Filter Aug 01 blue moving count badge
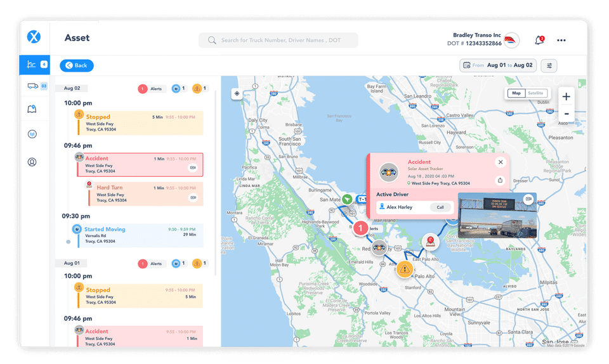Image resolution: width=609 pixels, height=364 pixels. (179, 264)
